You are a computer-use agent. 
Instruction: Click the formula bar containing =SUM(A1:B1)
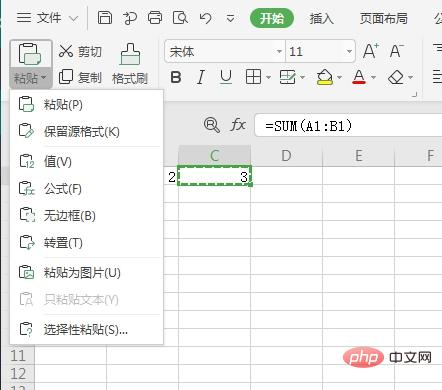tap(348, 125)
